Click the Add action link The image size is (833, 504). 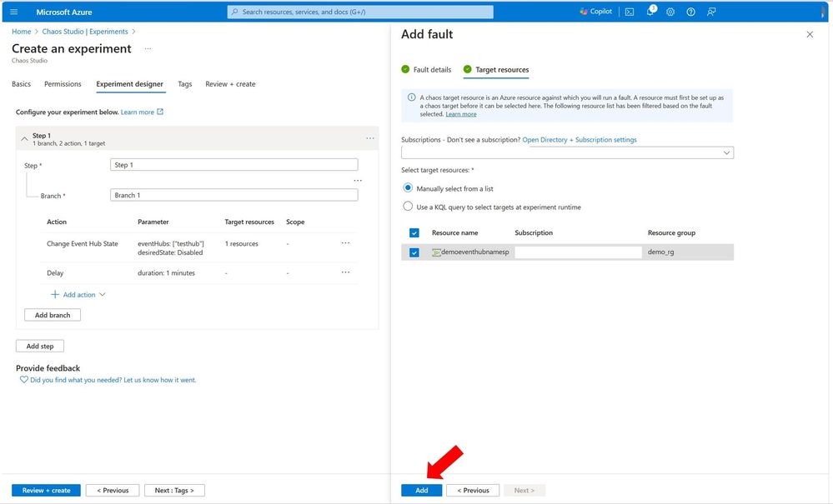point(79,294)
